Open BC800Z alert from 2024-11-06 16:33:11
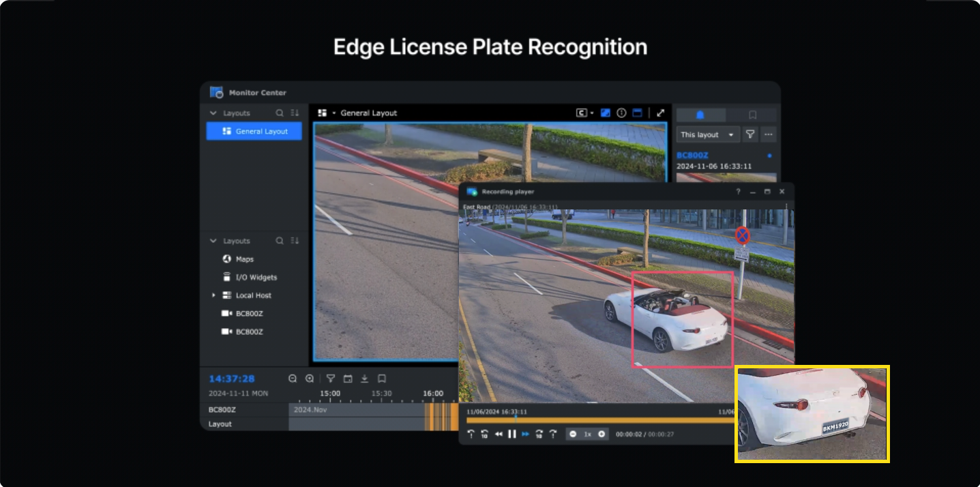Image resolution: width=980 pixels, height=487 pixels. pyautogui.click(x=725, y=161)
